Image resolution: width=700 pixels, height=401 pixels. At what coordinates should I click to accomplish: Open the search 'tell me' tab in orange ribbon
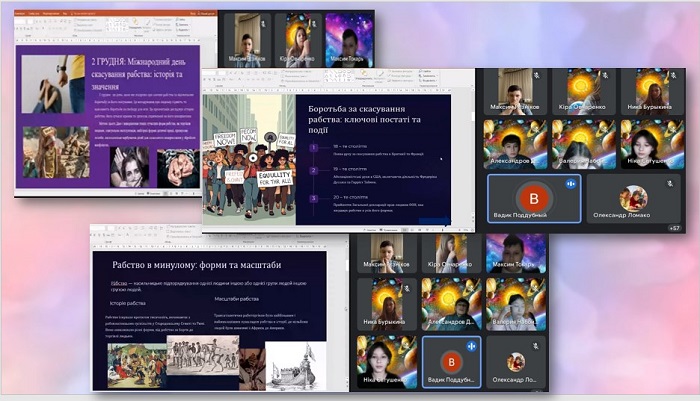(85, 13)
